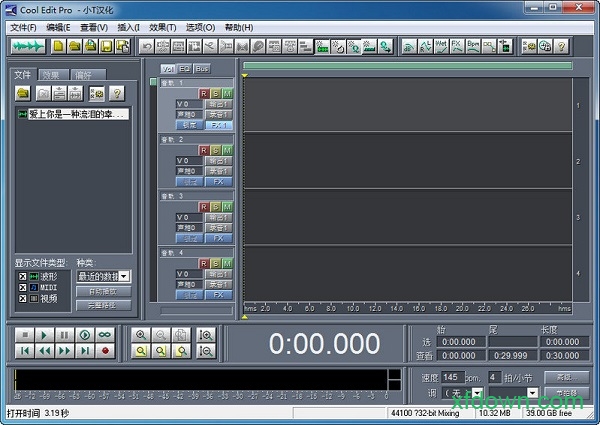Zoom in vertically icon
600x425 pixels.
click(x=206, y=335)
